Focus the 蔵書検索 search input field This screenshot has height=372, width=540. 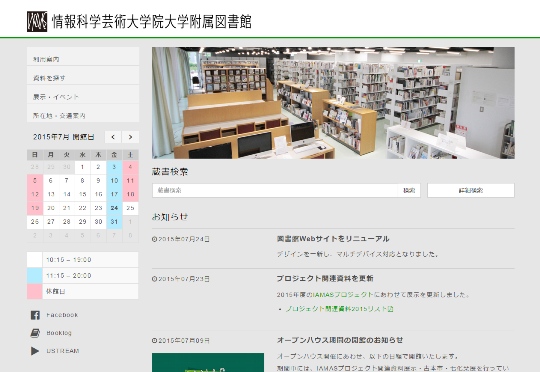point(275,190)
